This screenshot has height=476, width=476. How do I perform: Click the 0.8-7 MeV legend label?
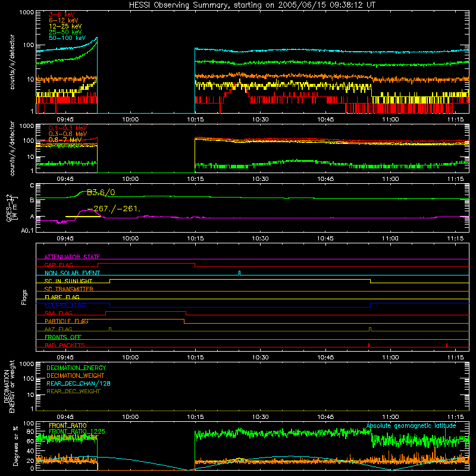65,140
